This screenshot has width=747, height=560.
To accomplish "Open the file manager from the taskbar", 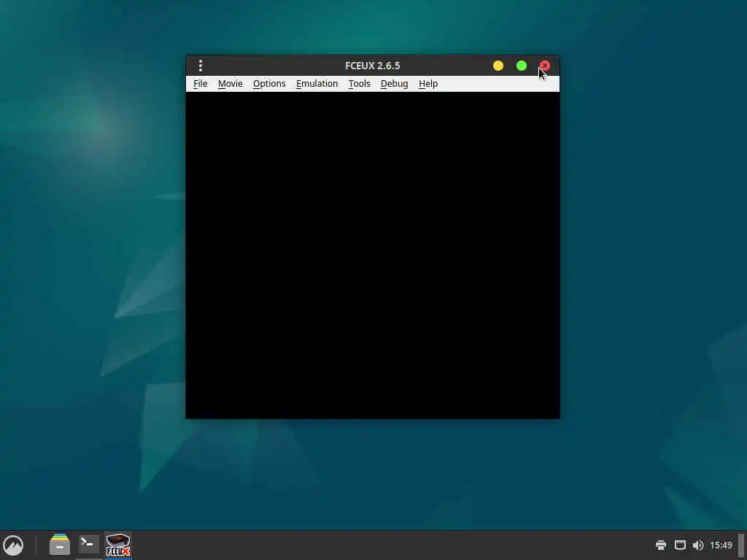I will tap(60, 545).
